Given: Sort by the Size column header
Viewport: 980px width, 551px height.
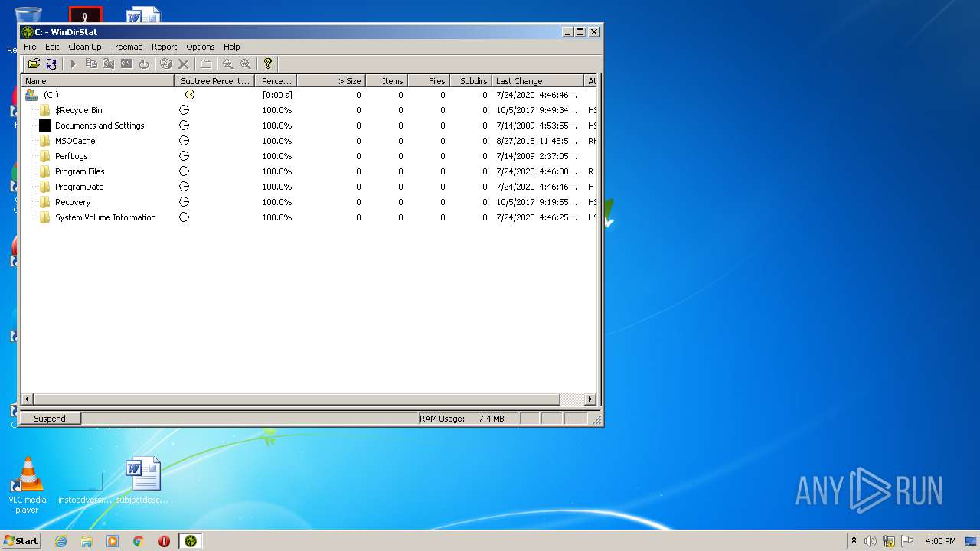Looking at the screenshot, I should [x=331, y=81].
